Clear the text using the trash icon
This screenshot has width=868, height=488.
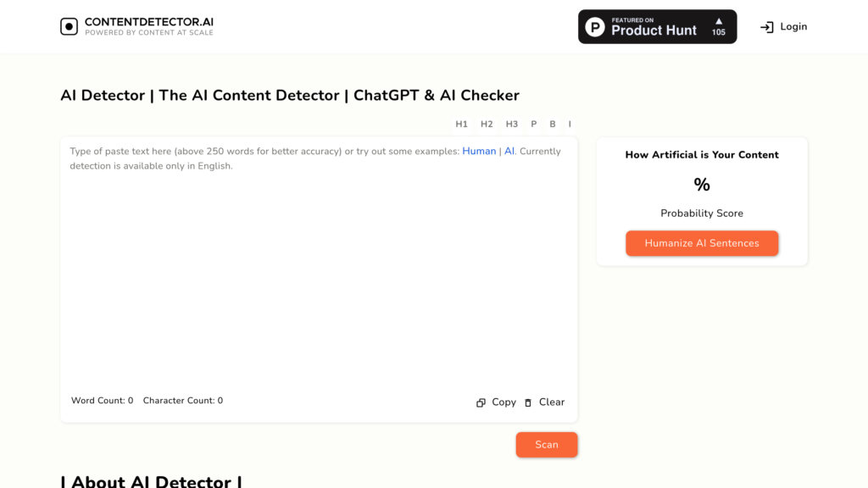[x=527, y=402]
